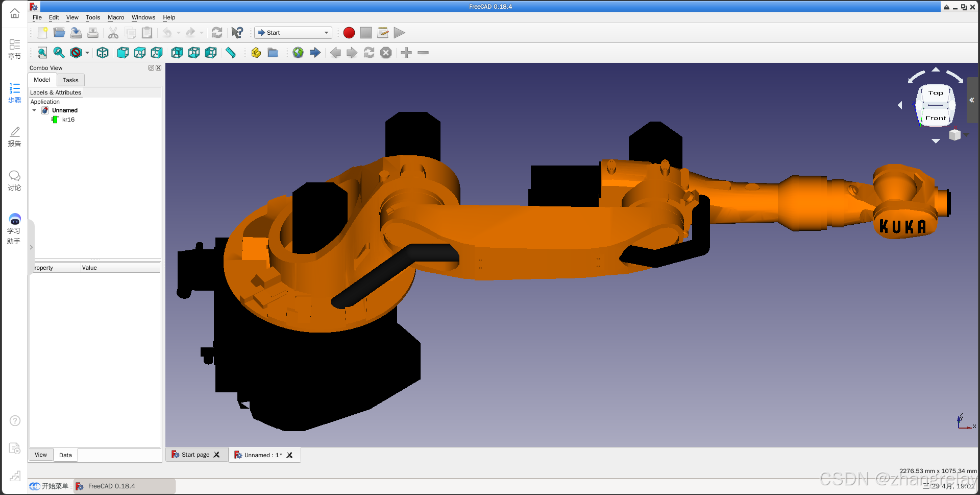Set front view cube icon
This screenshot has width=980, height=495.
tap(123, 53)
